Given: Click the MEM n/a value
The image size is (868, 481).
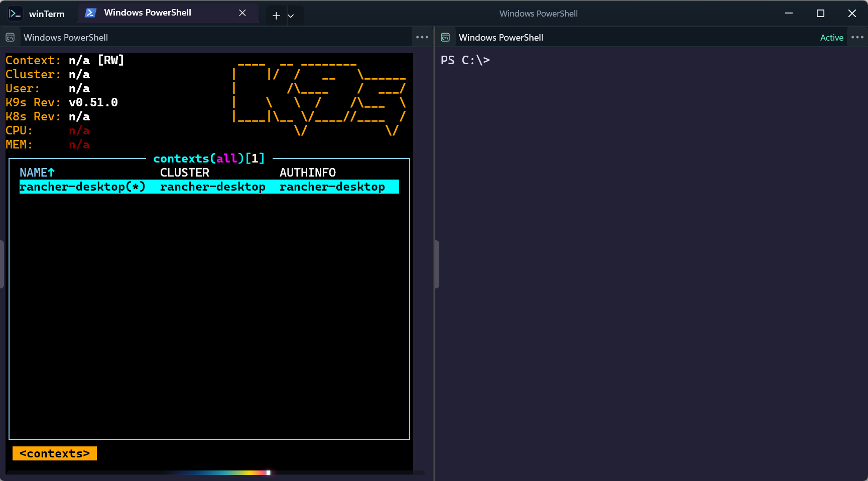Looking at the screenshot, I should [79, 144].
